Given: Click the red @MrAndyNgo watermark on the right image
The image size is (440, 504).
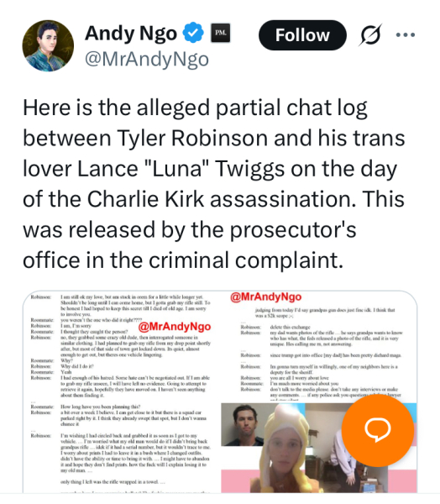Looking at the screenshot, I should pyautogui.click(x=266, y=297).
